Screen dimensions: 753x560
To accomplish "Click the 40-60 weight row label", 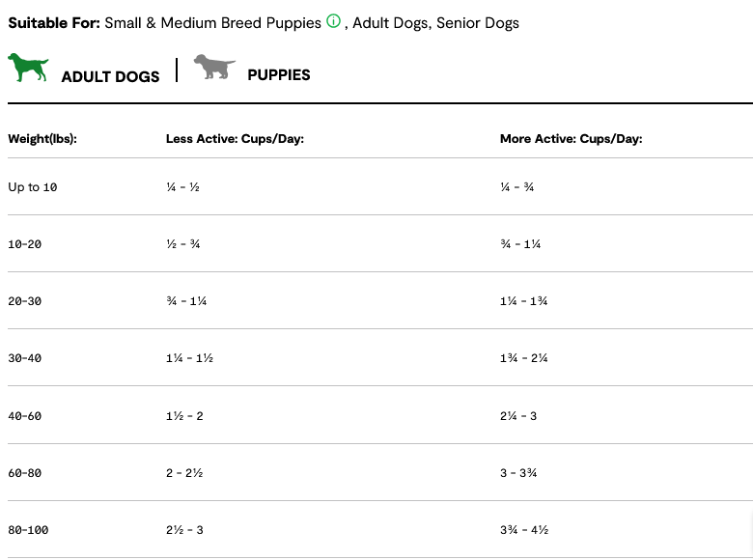I will pyautogui.click(x=25, y=416).
